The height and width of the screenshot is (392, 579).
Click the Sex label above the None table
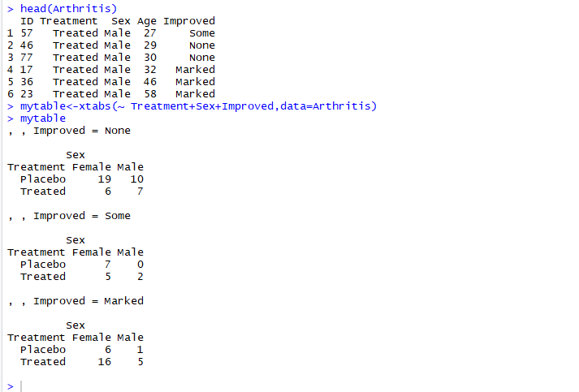tap(76, 155)
